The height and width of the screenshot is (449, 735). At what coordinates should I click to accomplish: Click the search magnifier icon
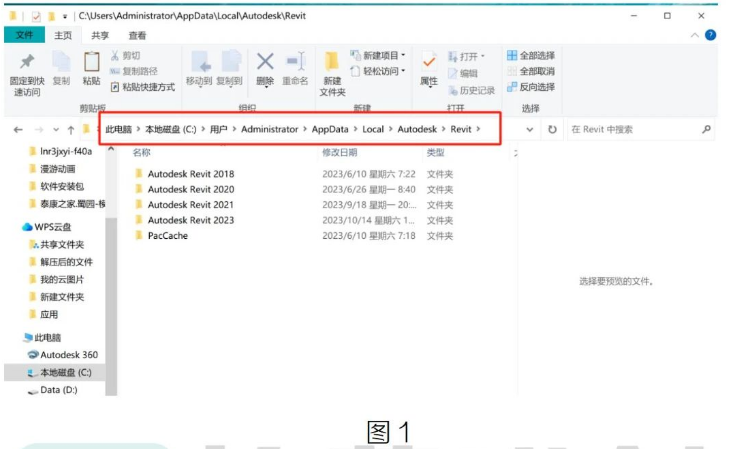pos(706,129)
